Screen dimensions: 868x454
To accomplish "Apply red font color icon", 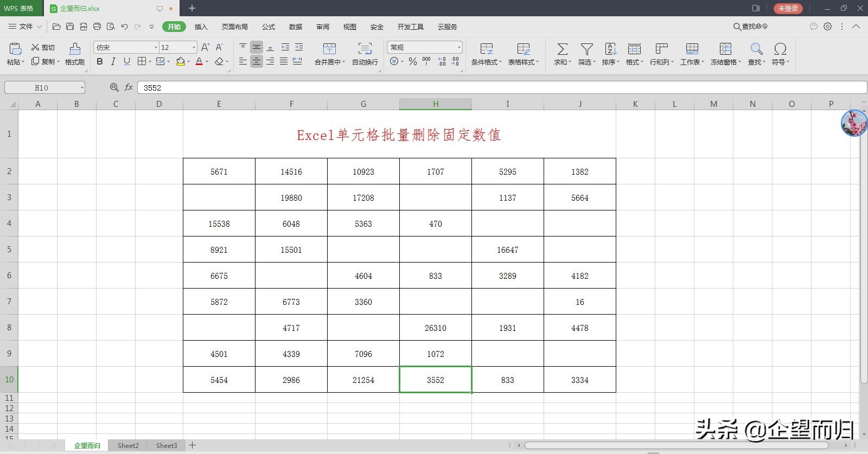I will [x=199, y=62].
